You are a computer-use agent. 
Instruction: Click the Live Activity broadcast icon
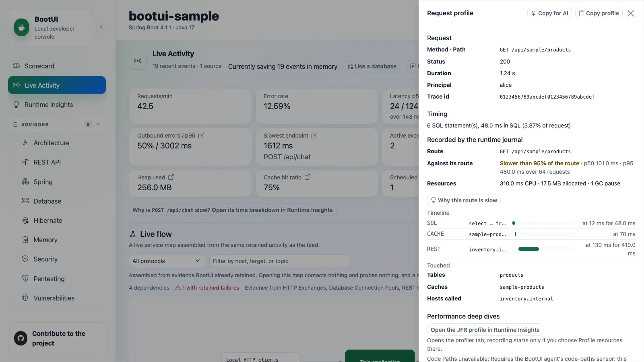138,61
